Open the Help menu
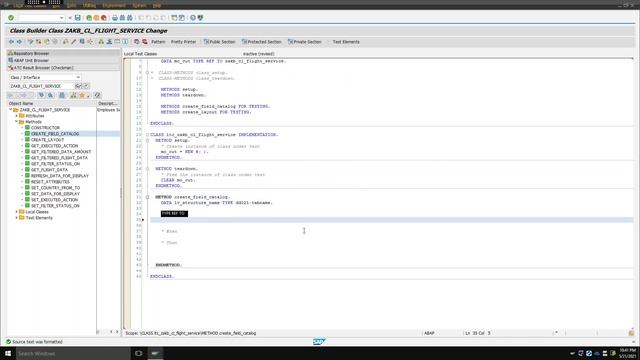Image resolution: width=640 pixels, height=360 pixels. point(157,5)
